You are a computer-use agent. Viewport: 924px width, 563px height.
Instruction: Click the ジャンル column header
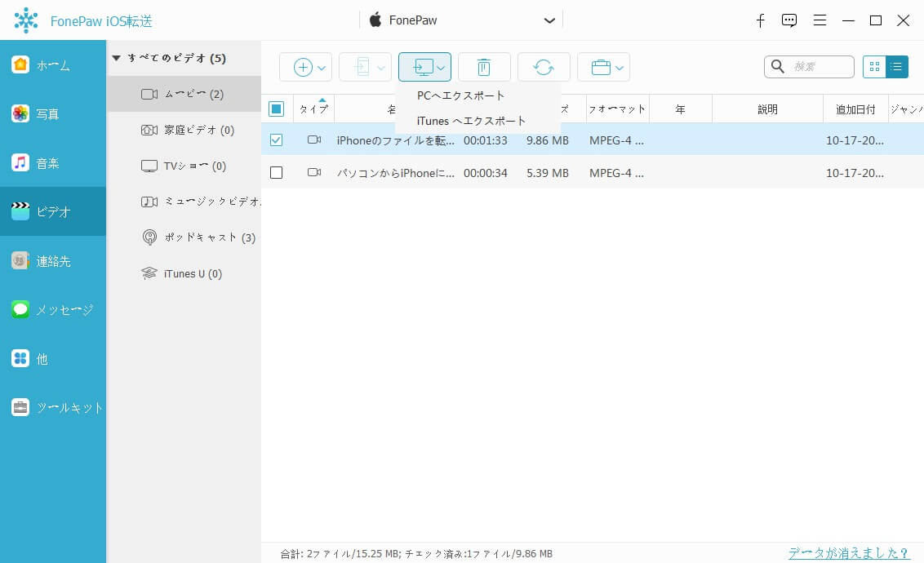[x=906, y=109]
